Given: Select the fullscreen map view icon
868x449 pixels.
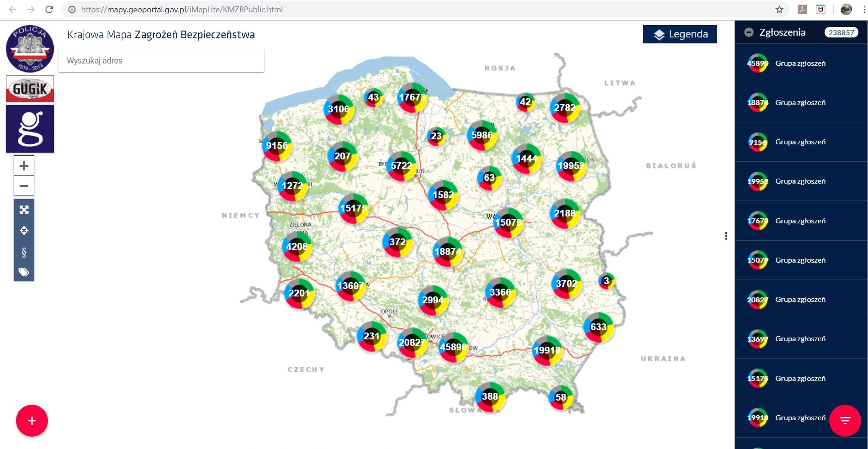Looking at the screenshot, I should click(24, 210).
